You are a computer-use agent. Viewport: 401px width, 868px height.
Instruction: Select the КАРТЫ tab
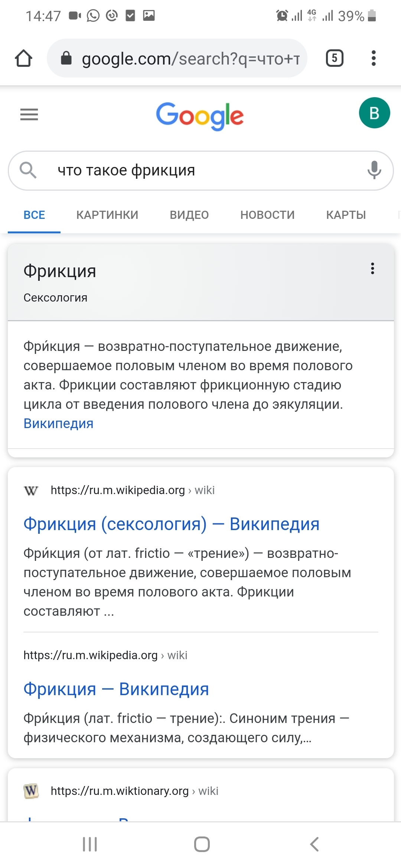[x=346, y=215]
